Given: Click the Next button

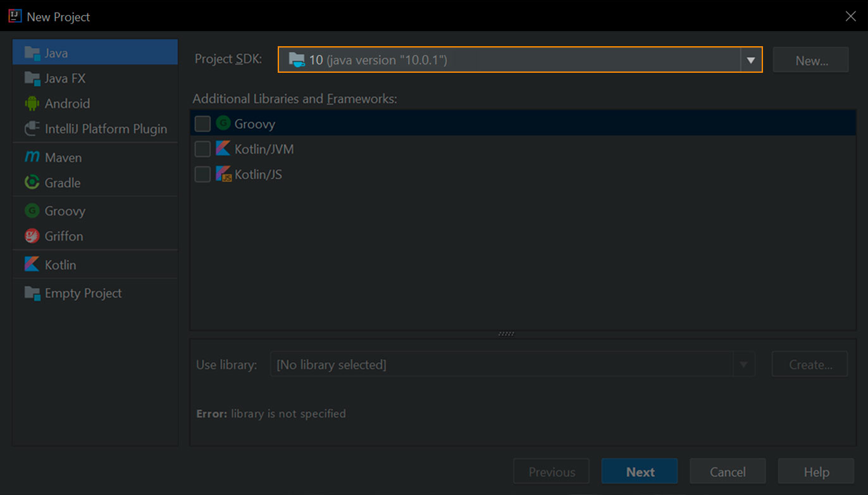Looking at the screenshot, I should click(640, 472).
